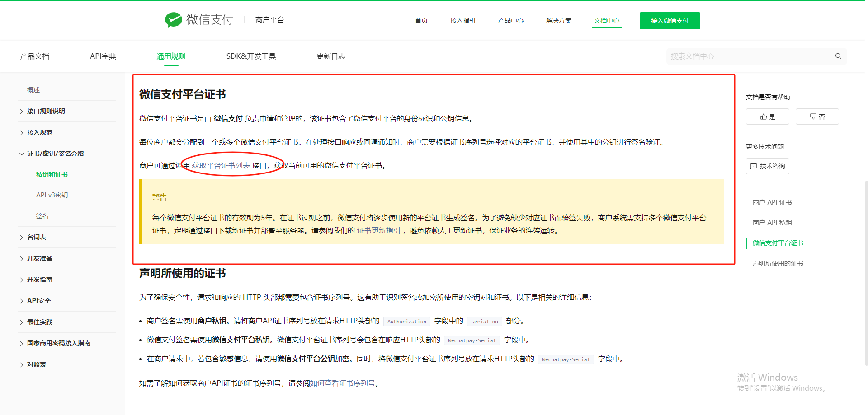The height and width of the screenshot is (415, 868).
Task: Jump to 声明所使用的证书 anchor
Action: tap(778, 263)
